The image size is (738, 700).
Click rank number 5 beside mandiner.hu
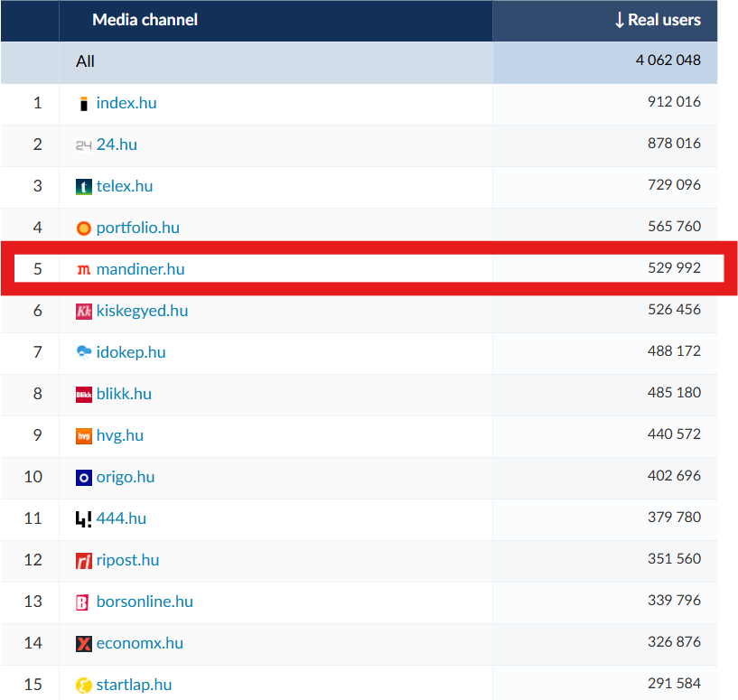tap(38, 269)
